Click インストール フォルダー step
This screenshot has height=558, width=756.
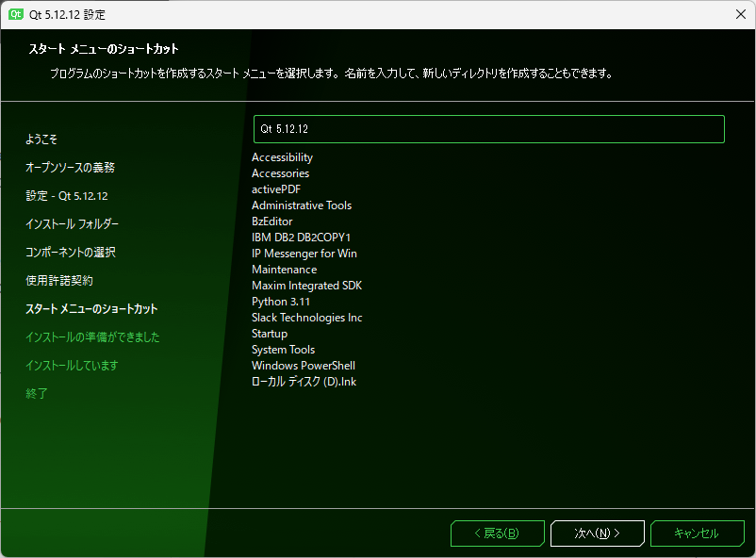coord(72,223)
